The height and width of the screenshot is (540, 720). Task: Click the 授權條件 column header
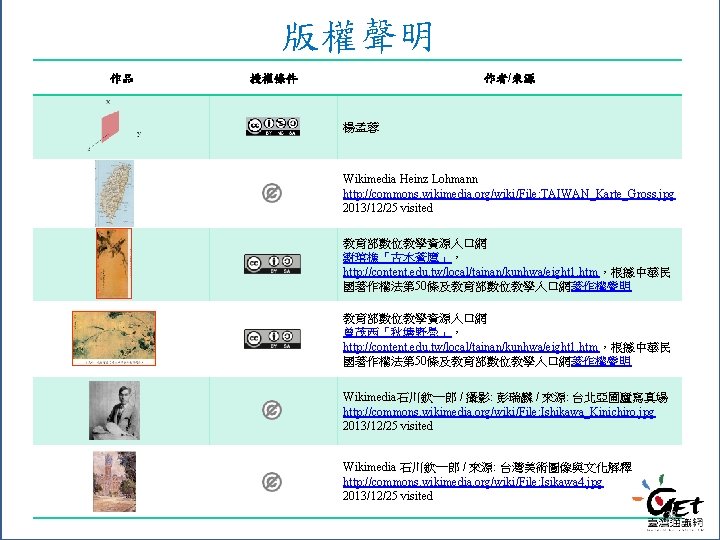click(x=274, y=79)
